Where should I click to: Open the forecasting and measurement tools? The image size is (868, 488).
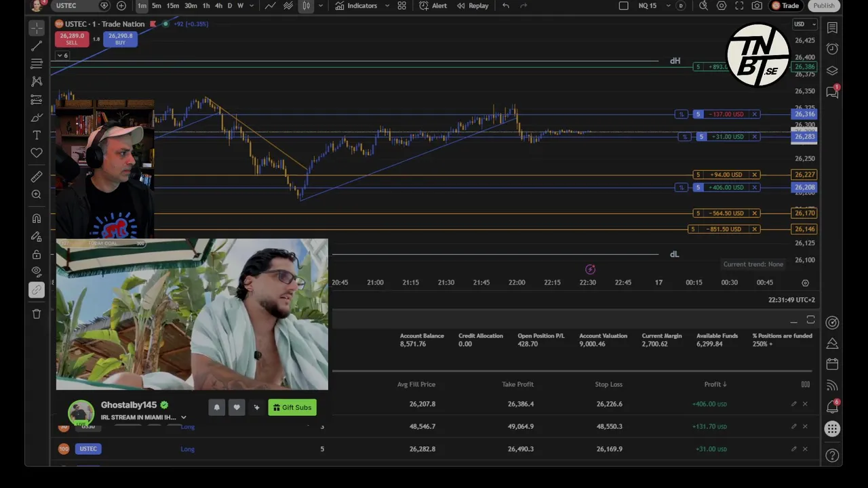point(37,100)
